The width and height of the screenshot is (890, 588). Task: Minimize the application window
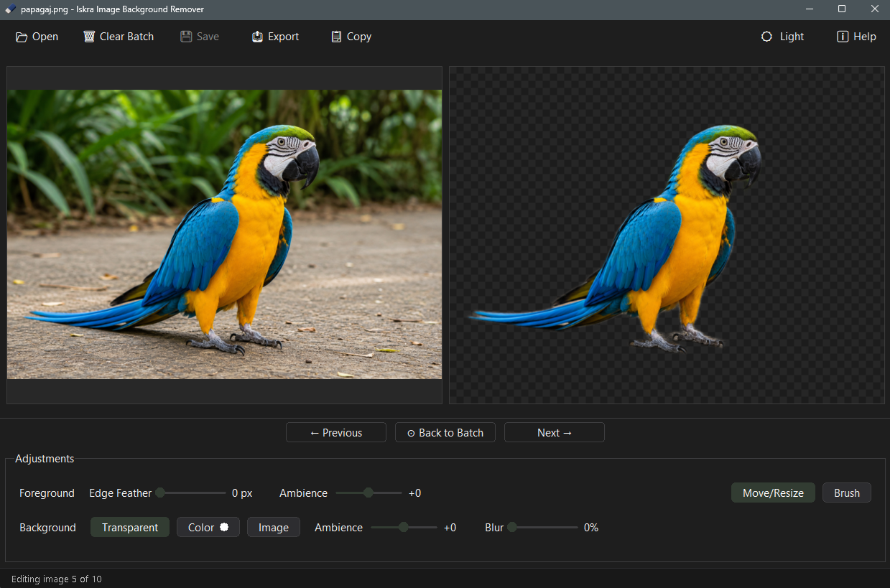tap(809, 9)
